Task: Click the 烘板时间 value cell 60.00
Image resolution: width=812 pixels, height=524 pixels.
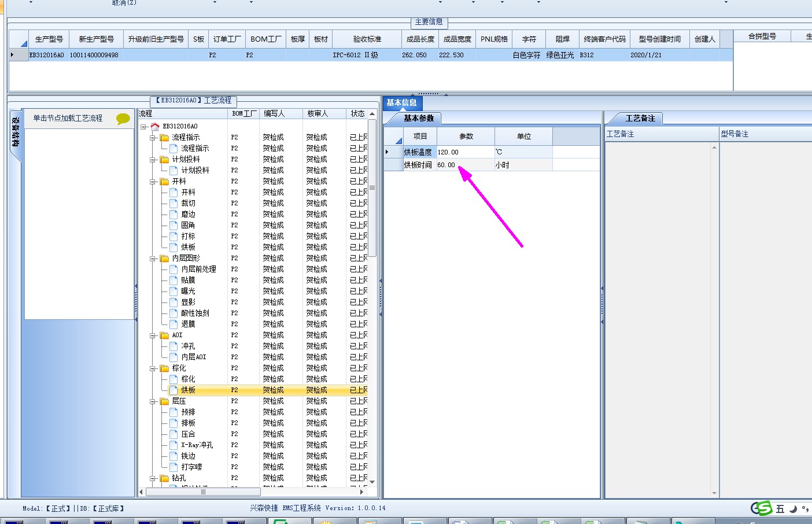Action: click(466, 165)
